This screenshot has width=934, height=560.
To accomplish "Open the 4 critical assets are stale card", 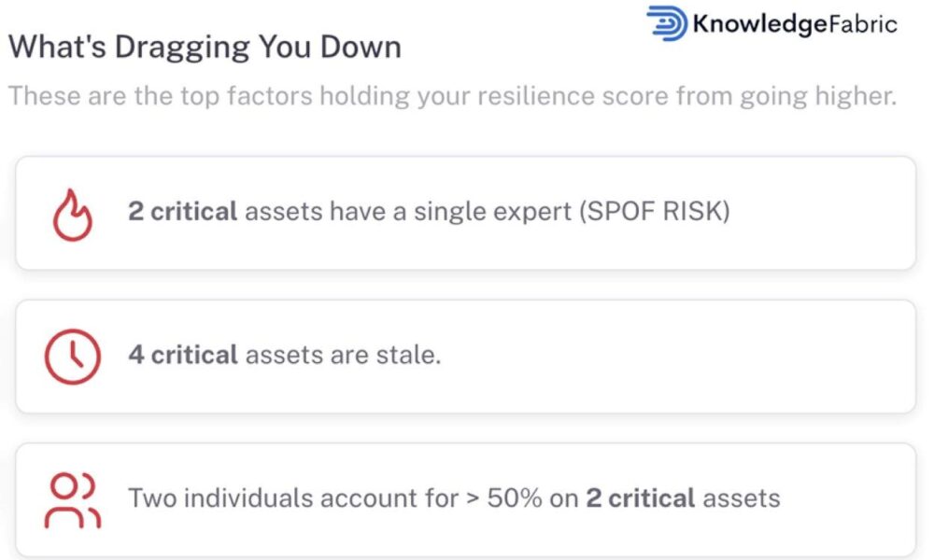I will click(x=466, y=357).
